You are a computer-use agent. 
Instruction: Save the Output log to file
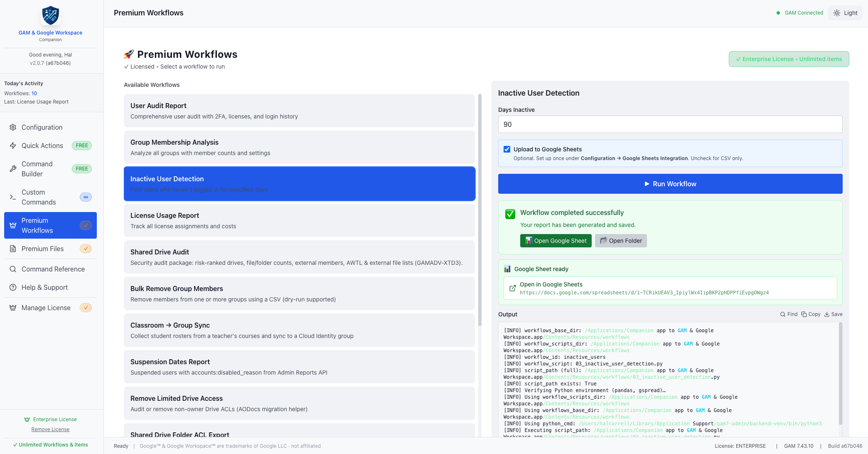pos(834,314)
